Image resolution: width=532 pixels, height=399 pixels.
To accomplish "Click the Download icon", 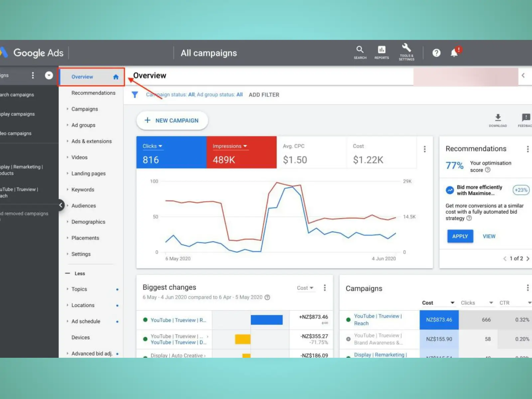I will (x=498, y=120).
